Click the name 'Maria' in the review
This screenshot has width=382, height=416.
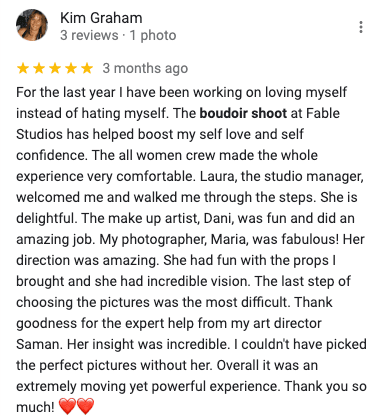pyautogui.click(x=229, y=239)
